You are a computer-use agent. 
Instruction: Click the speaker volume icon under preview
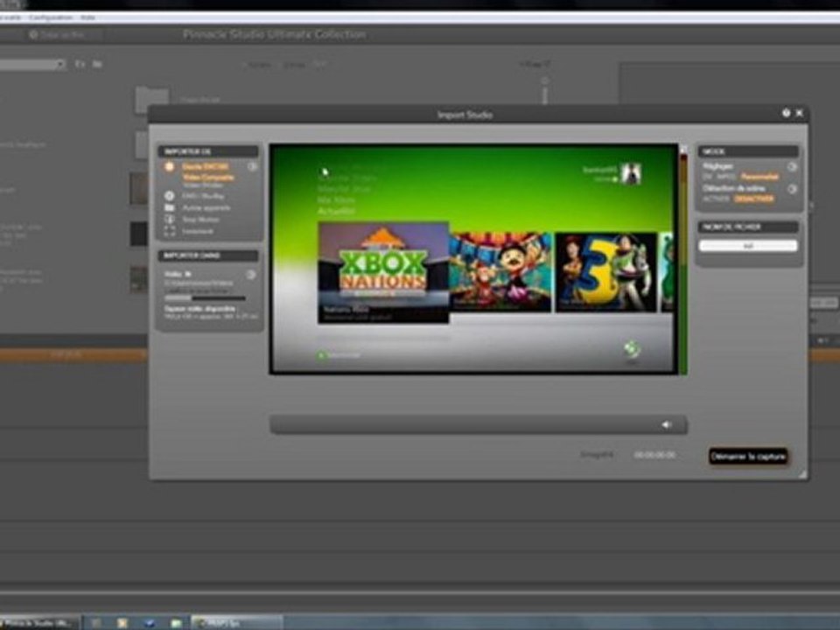(x=666, y=425)
